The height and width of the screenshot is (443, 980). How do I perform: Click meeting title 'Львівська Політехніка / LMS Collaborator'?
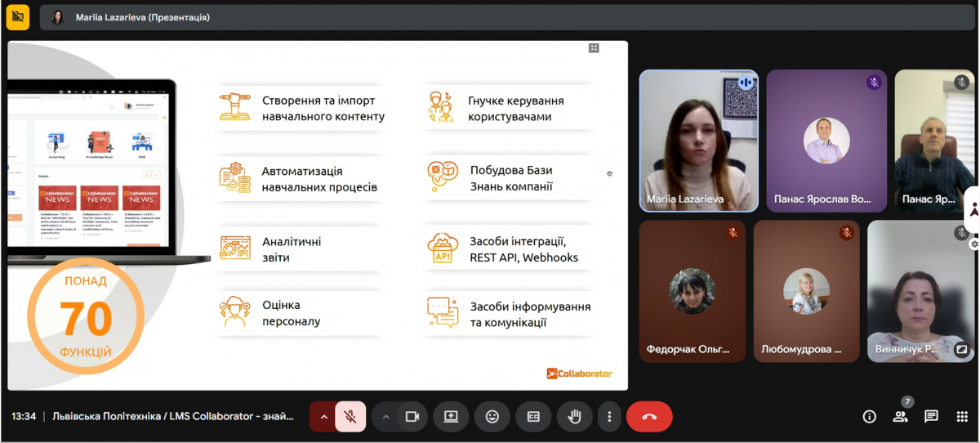point(172,417)
